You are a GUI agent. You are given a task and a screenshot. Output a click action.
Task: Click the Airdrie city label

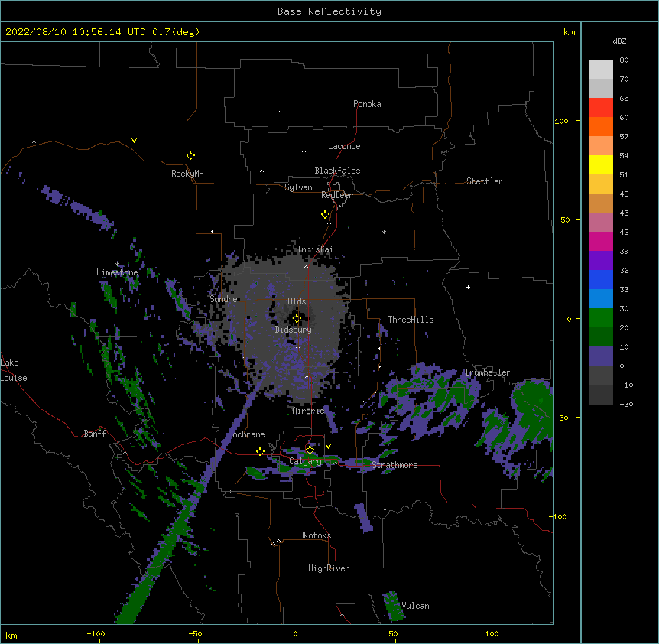tap(308, 411)
